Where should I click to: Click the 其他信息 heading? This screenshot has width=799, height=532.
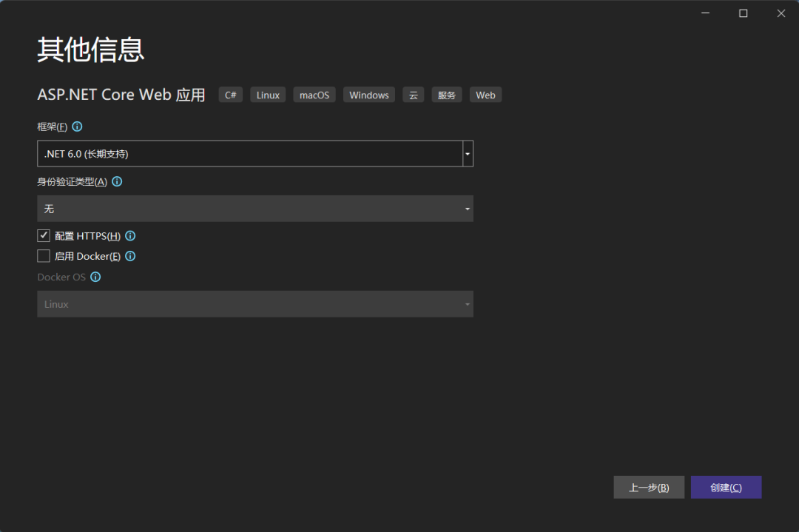coord(91,50)
